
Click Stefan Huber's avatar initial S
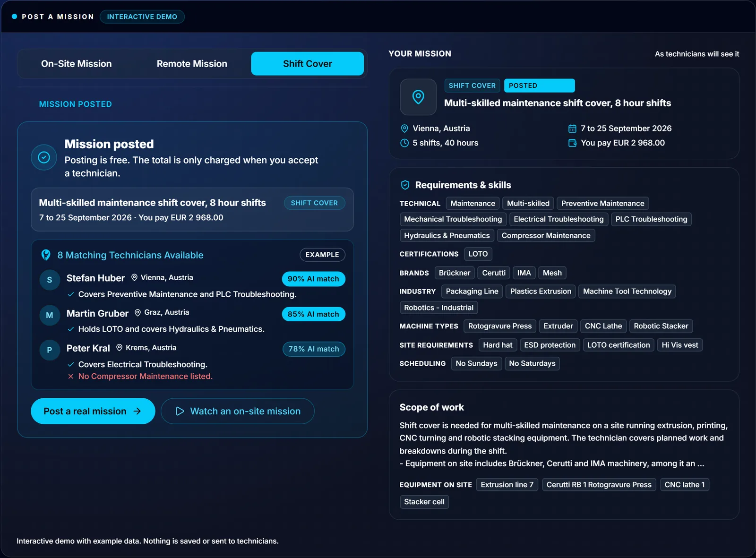[x=50, y=280]
